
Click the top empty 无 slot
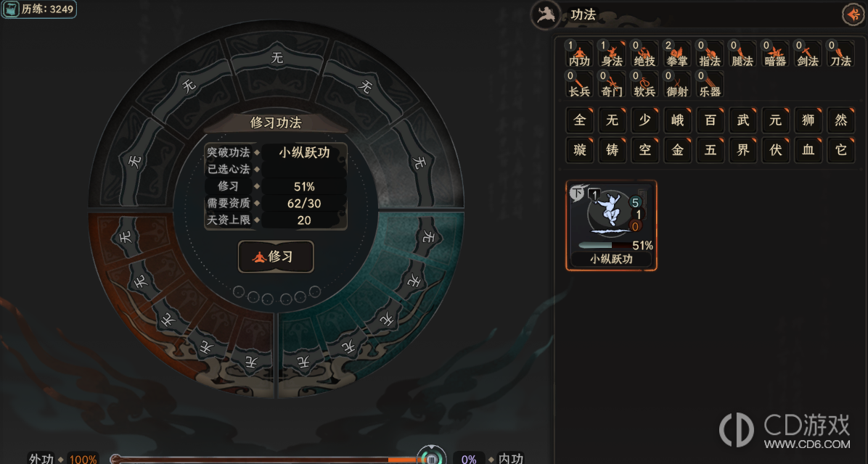[x=277, y=57]
